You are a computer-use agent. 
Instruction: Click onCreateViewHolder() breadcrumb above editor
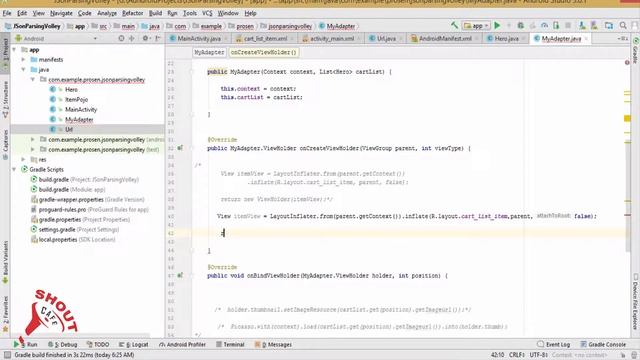click(263, 52)
